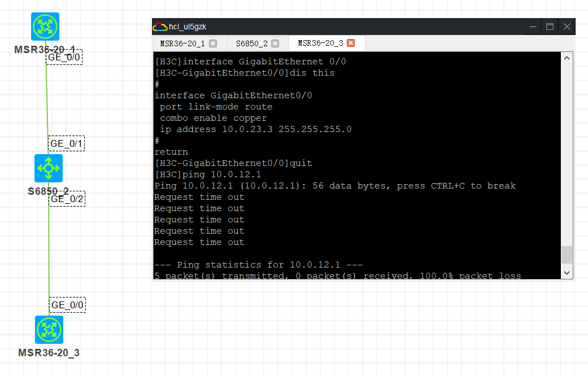
Task: Select the MSR36-20_3 terminal tab
Action: point(321,43)
